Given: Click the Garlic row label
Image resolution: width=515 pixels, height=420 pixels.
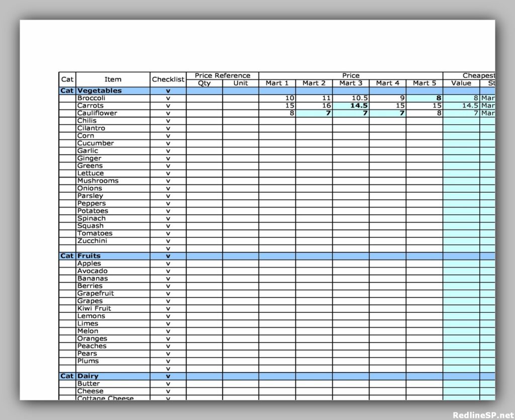Looking at the screenshot, I should [88, 151].
